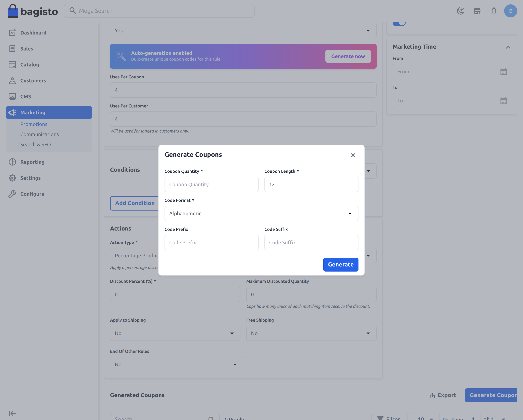Screen dimensions: 523x420
Task: Open the Conditions type dropdown arrow
Action: click(368, 171)
